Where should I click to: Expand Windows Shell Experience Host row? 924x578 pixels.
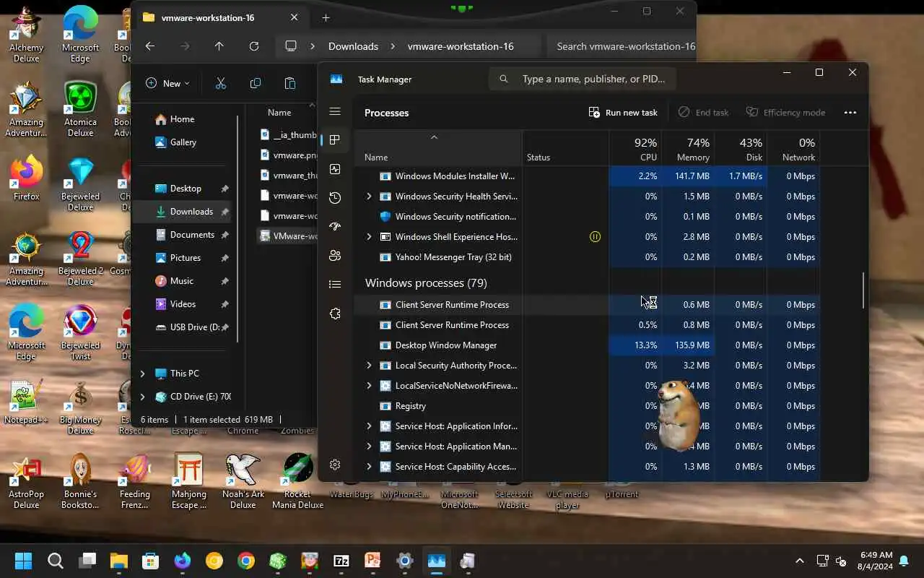point(369,237)
